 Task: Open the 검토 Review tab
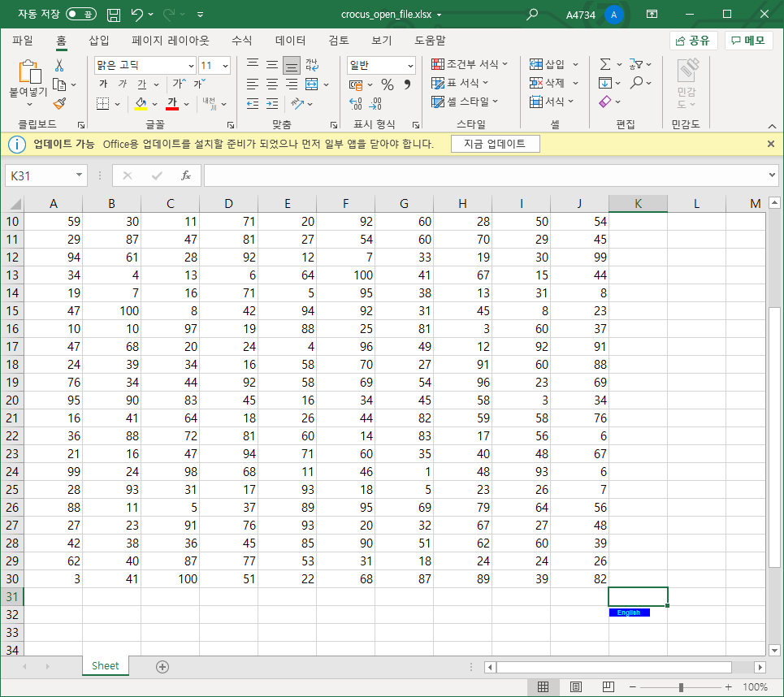point(339,41)
